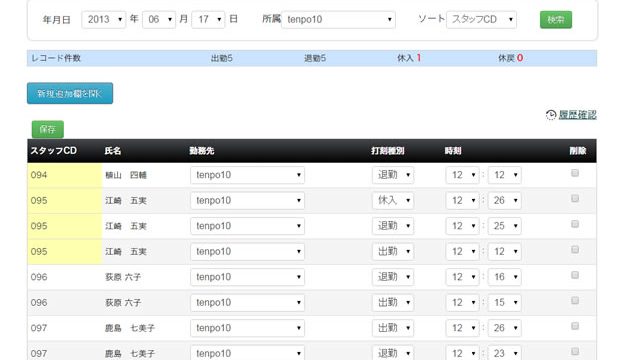Open the 休入 type dropdown for staff 095
Viewport: 640px width, 360px height.
pos(393,200)
